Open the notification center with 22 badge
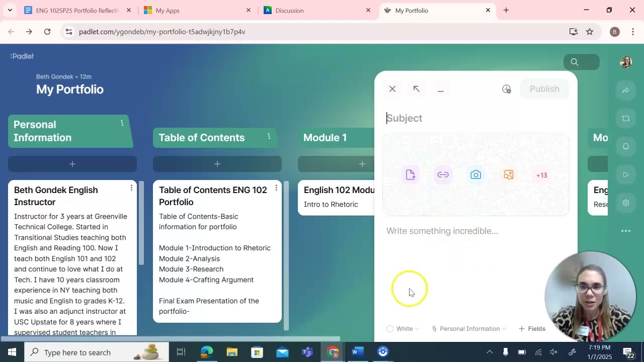This screenshot has width=644, height=362. (x=628, y=352)
